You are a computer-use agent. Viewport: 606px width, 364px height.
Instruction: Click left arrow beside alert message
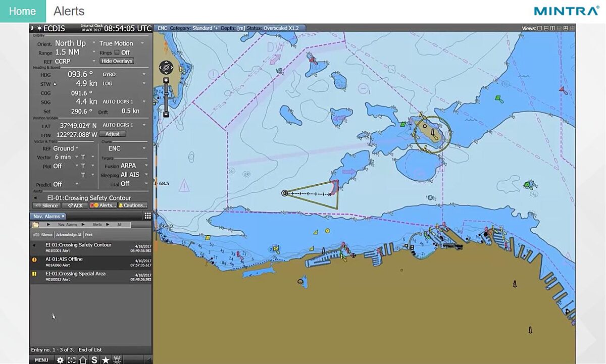(35, 198)
